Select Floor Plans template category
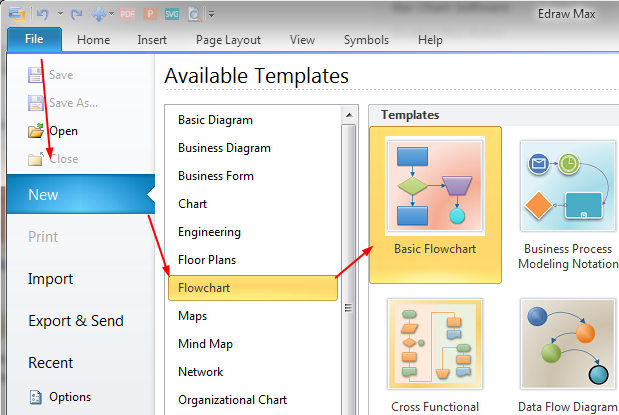This screenshot has height=415, width=619. point(207,260)
